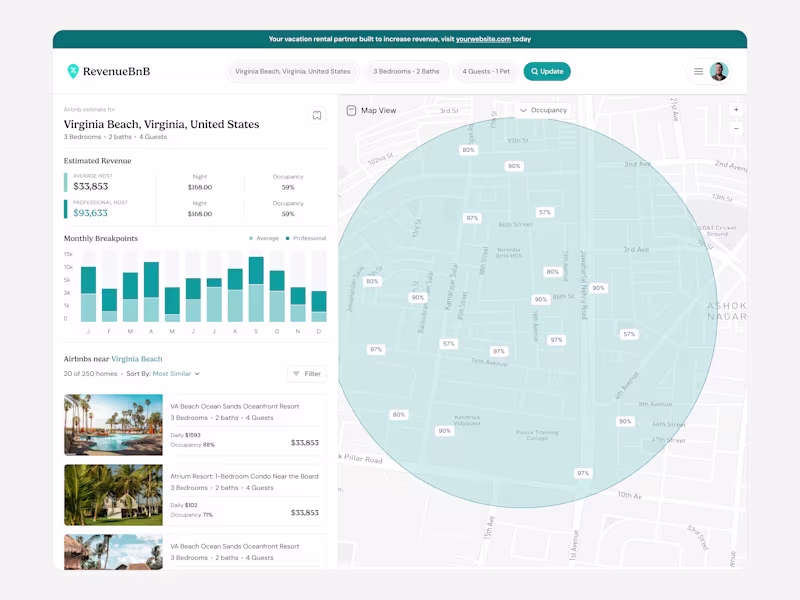Zoom out on the map
The width and height of the screenshot is (800, 600).
click(736, 129)
